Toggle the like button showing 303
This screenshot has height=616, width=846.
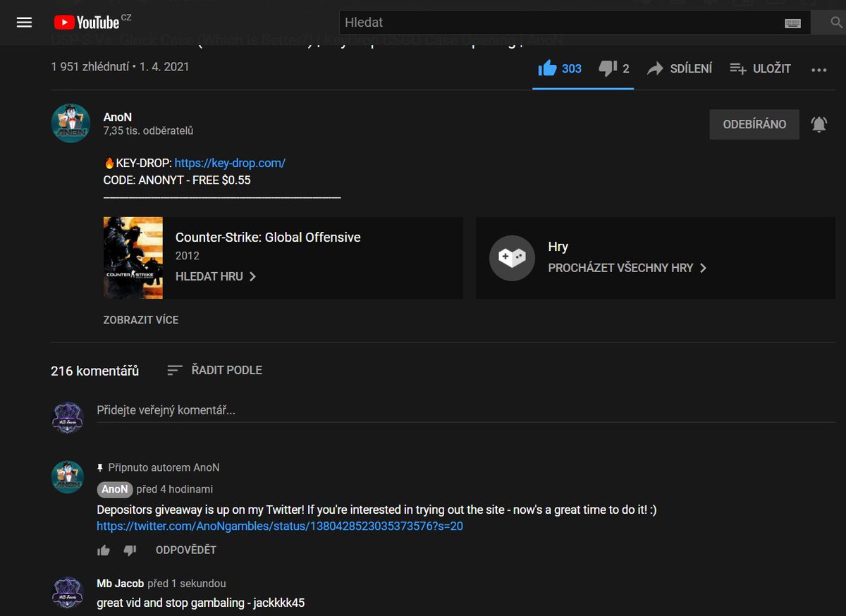560,68
